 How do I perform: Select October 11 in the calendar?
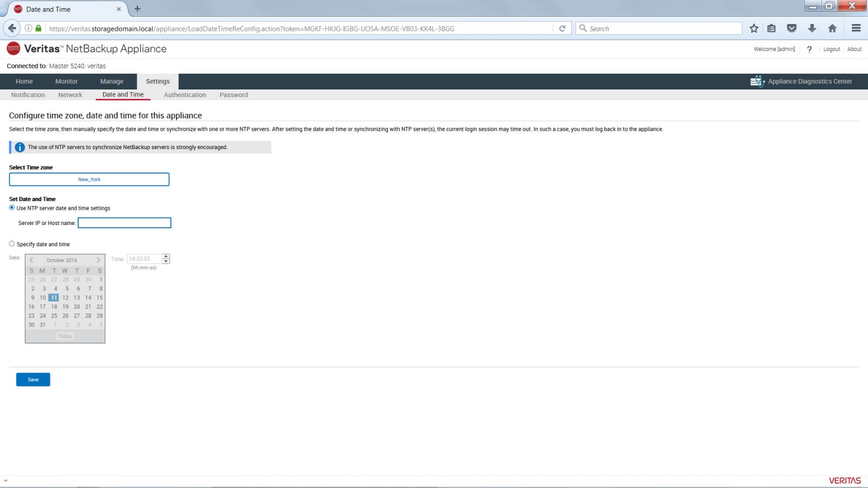click(x=54, y=298)
